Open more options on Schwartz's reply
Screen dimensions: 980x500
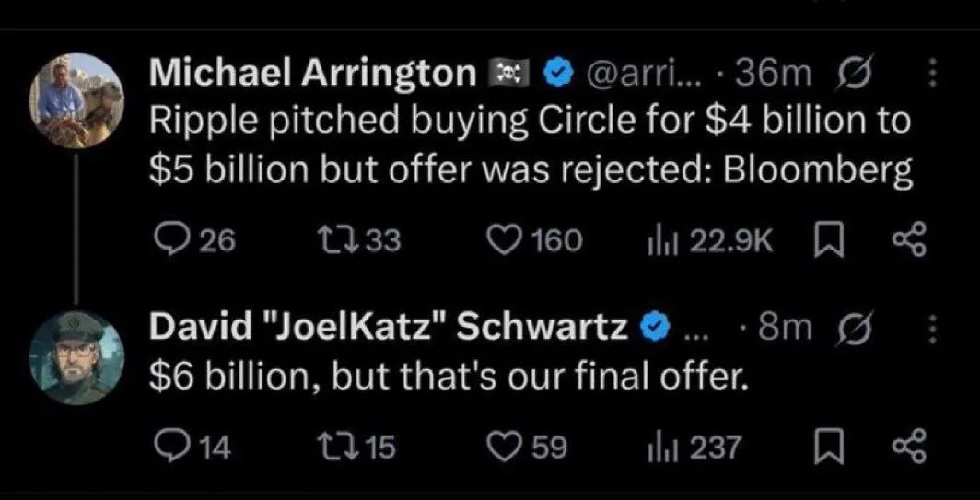point(930,327)
